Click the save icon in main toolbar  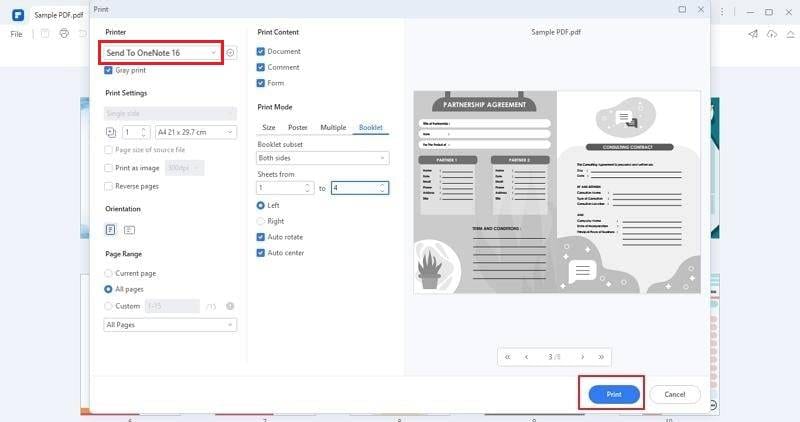[45, 34]
